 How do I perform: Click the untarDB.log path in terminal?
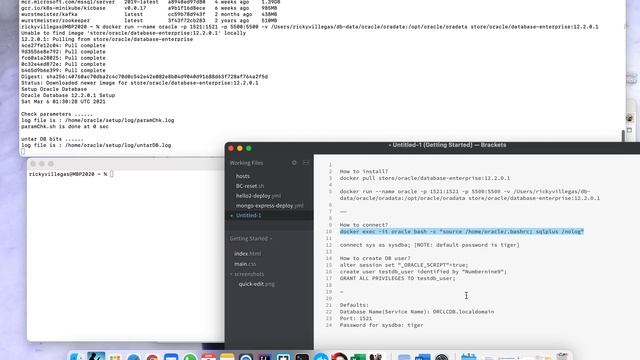[x=118, y=145]
